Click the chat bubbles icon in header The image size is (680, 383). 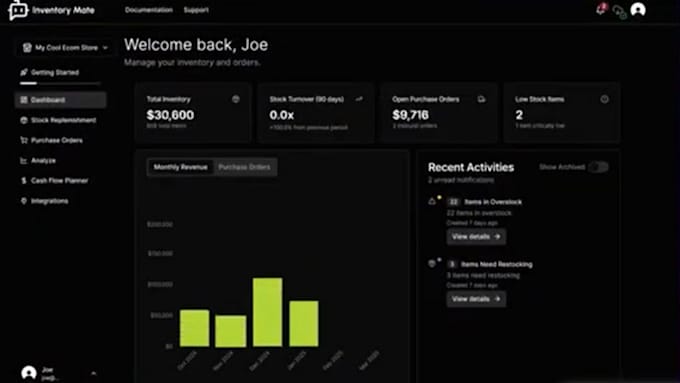620,12
